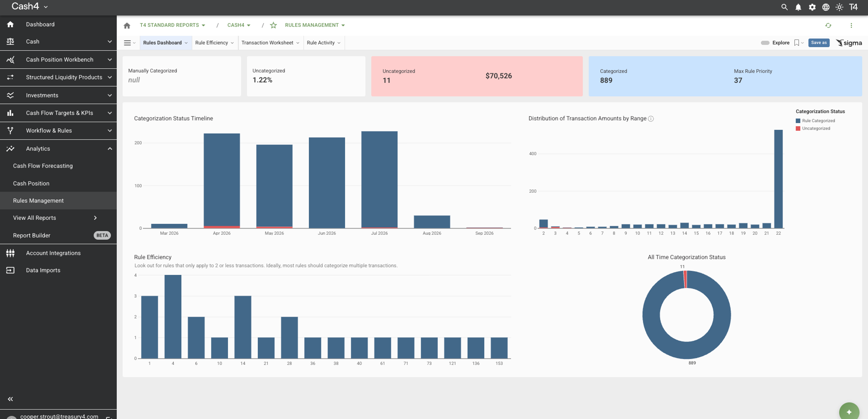Collapse the sidebar with the double-chevron icon
This screenshot has height=419, width=868.
point(10,399)
